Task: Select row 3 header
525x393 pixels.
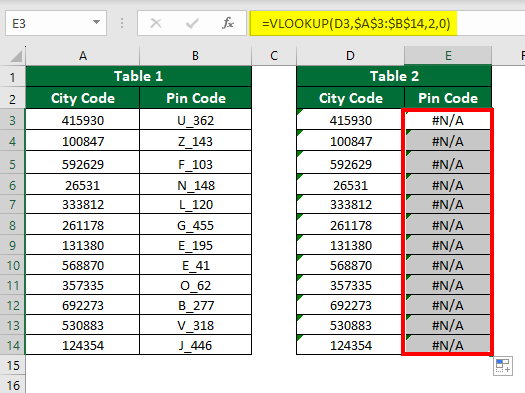Action: [12, 120]
